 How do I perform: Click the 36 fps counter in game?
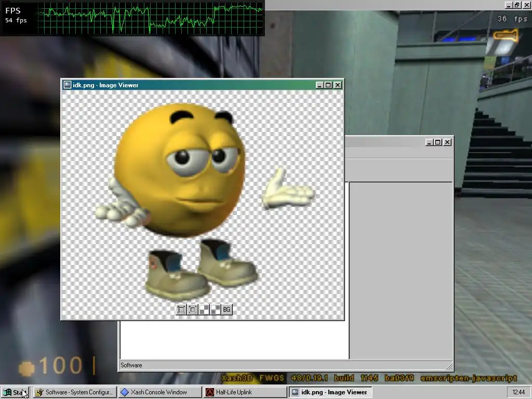pos(512,19)
